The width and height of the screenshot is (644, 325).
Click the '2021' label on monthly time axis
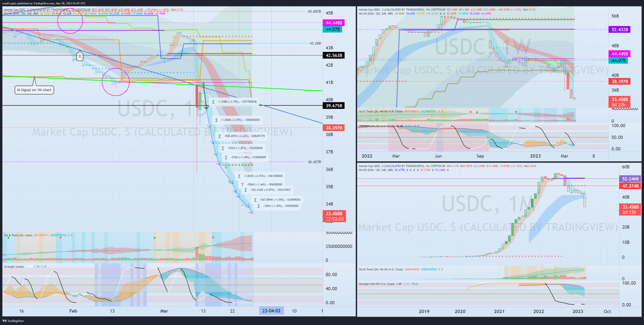tap(499, 311)
